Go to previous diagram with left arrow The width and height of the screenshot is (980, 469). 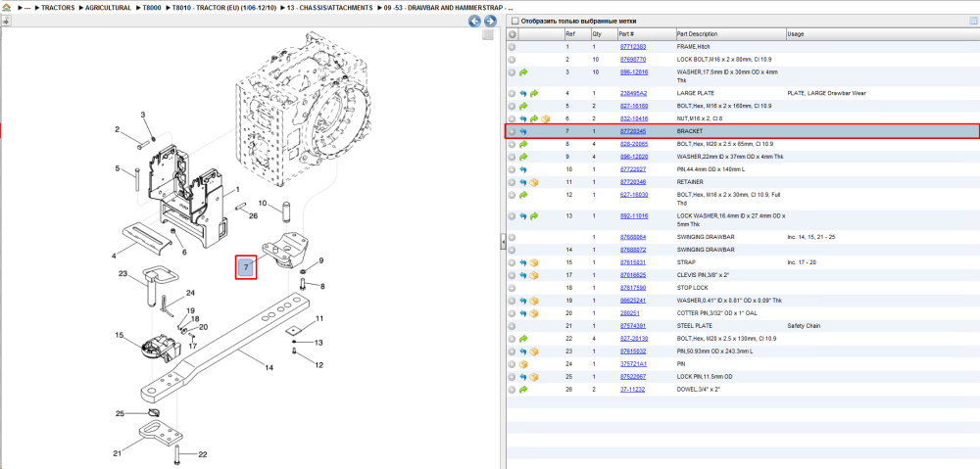pyautogui.click(x=475, y=22)
